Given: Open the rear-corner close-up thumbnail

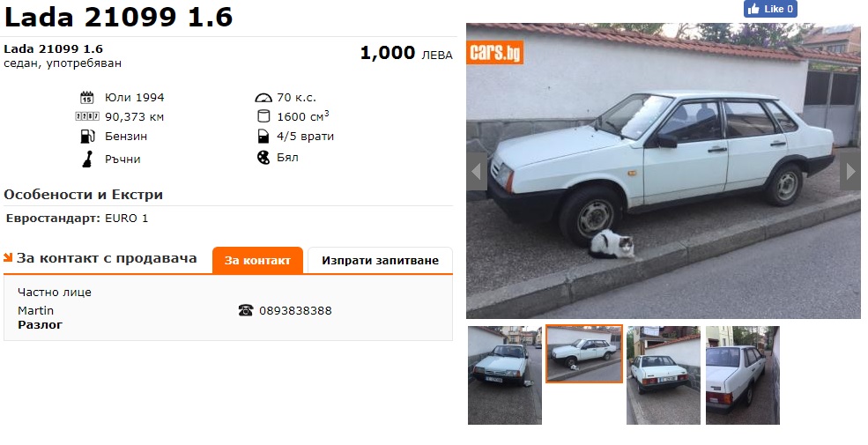Looking at the screenshot, I should click(x=742, y=375).
